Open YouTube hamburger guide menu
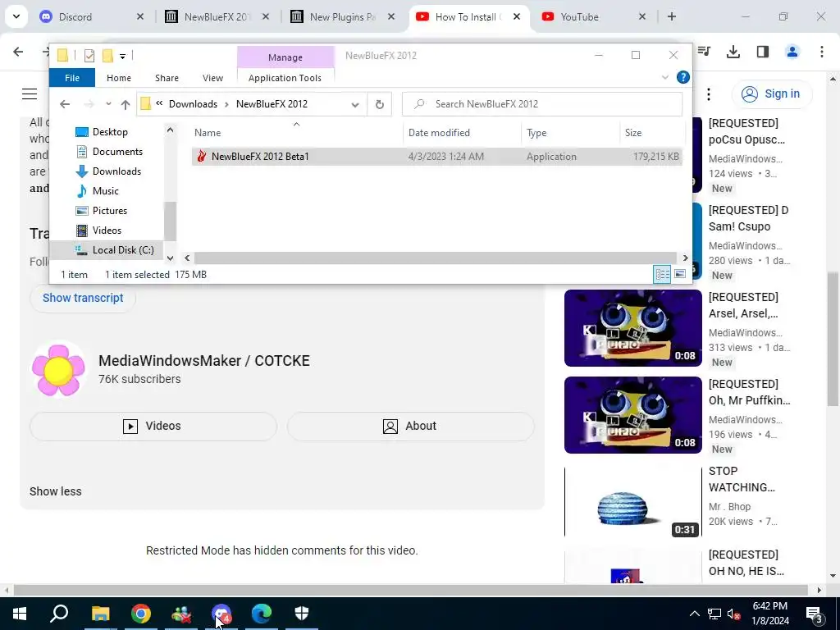 pyautogui.click(x=30, y=94)
